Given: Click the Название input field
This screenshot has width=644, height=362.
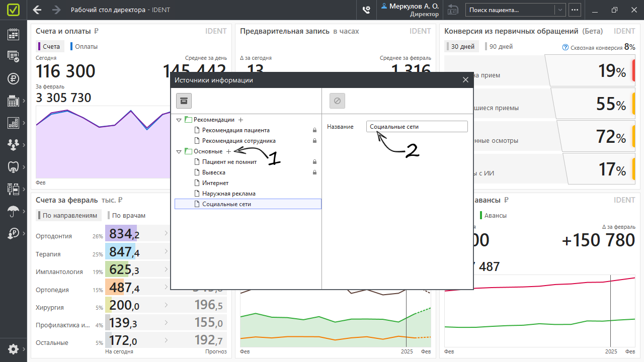Looking at the screenshot, I should (x=417, y=127).
